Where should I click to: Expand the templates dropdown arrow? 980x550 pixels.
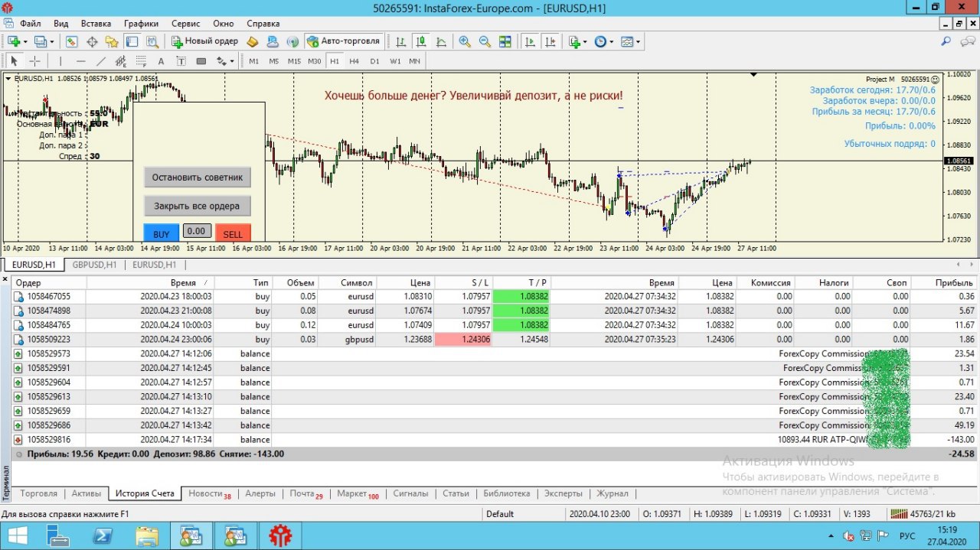(638, 42)
